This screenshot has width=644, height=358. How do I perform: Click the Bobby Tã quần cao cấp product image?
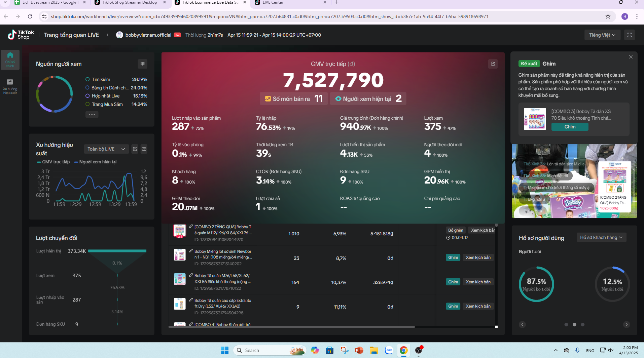tap(180, 304)
